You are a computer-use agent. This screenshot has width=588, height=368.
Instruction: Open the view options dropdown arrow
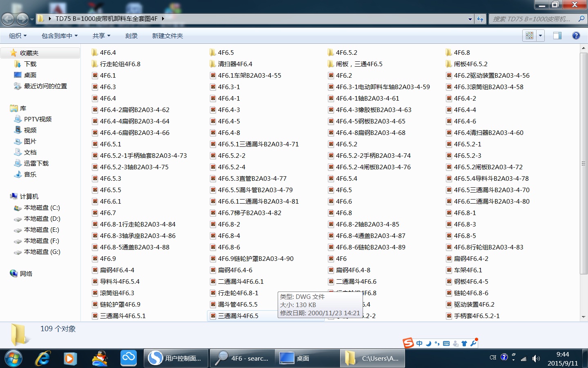pyautogui.click(x=540, y=36)
